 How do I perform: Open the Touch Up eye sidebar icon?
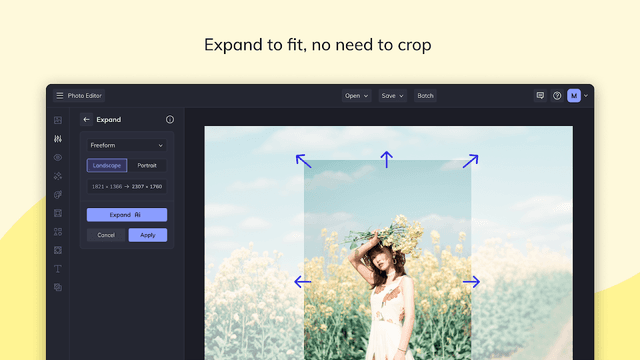pyautogui.click(x=58, y=158)
